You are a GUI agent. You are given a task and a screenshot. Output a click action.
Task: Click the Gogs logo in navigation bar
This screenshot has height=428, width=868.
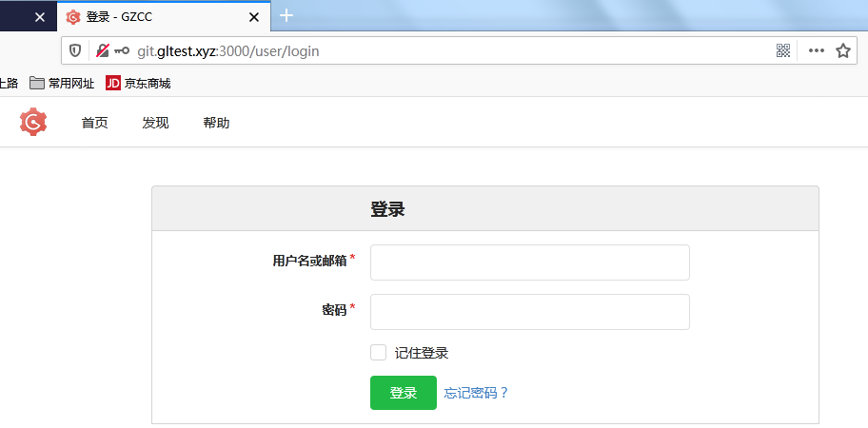pos(33,122)
